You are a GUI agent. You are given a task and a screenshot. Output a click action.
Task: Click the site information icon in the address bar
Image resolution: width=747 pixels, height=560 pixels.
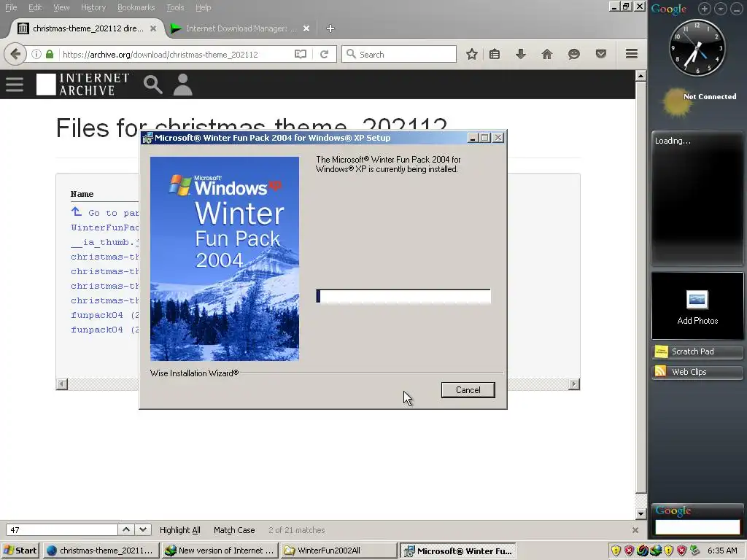36,54
